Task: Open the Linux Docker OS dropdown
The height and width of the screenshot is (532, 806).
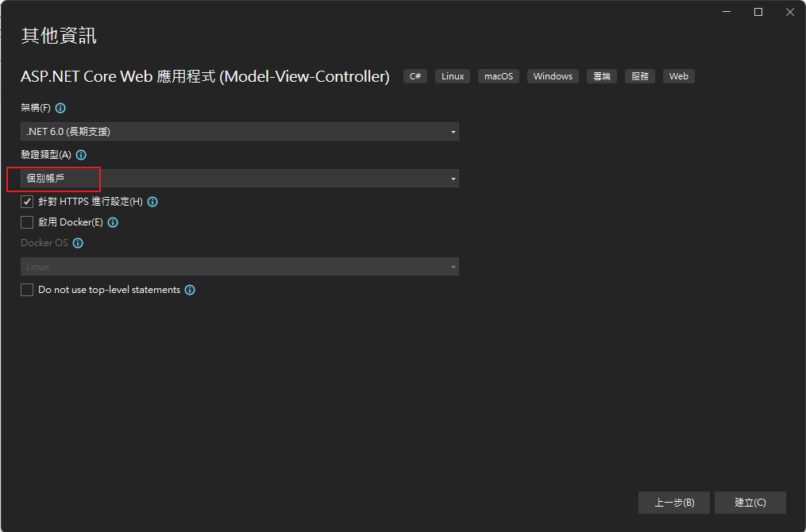Action: 239,267
